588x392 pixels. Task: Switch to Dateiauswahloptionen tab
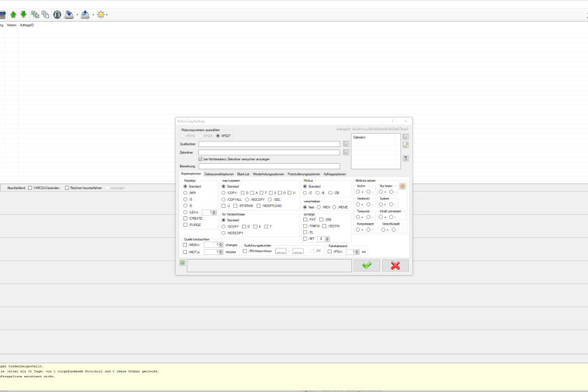(218, 174)
